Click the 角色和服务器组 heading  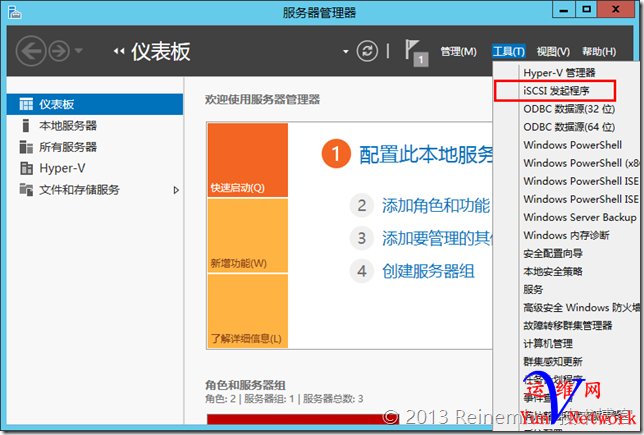click(x=245, y=385)
